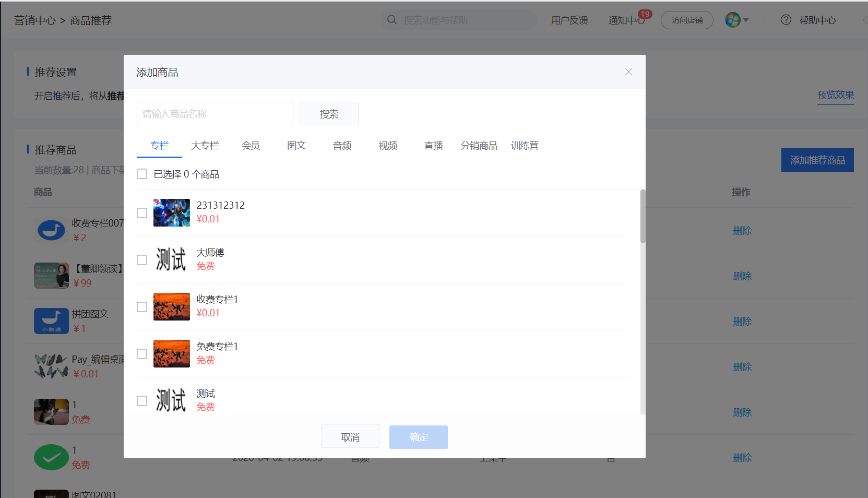Image resolution: width=868 pixels, height=498 pixels.
Task: Select the checkbox for 大师傅
Action: 142,260
